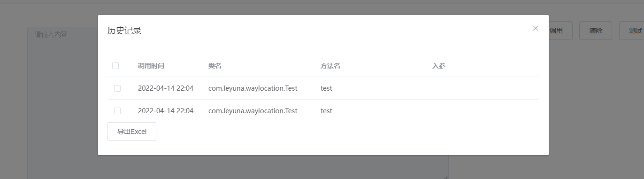Image resolution: width=644 pixels, height=179 pixels.
Task: Click the text area's resize handle corner
Action: click(446, 177)
